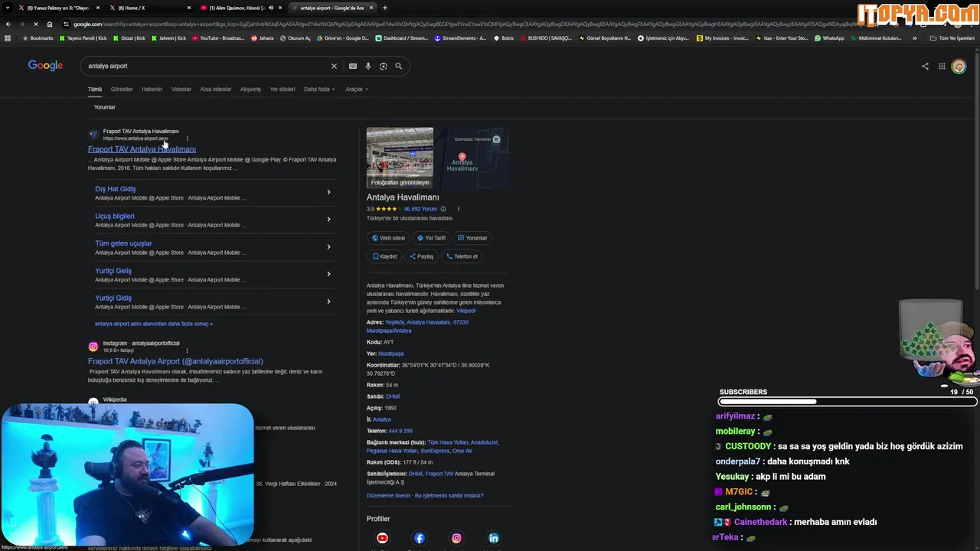Click the Web sitesi button
980x551 pixels.
pyautogui.click(x=388, y=238)
